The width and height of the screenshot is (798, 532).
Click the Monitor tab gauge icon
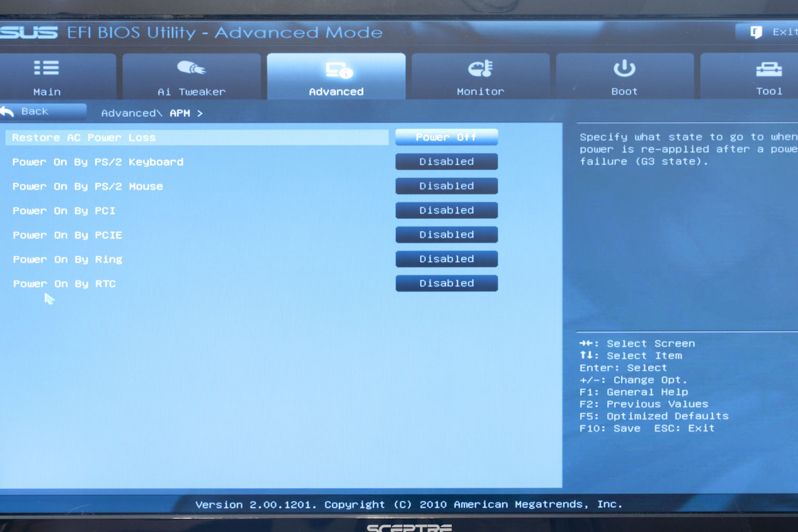[480, 68]
